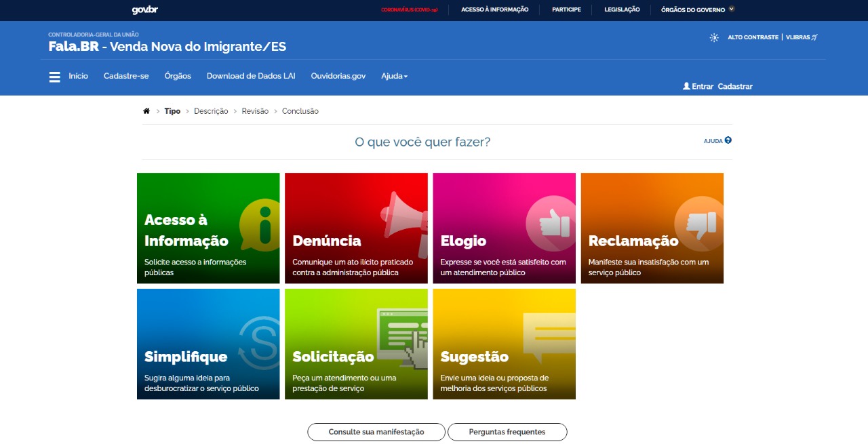This screenshot has height=444, width=868.
Task: Click the user icon beside Entrar
Action: pos(686,86)
